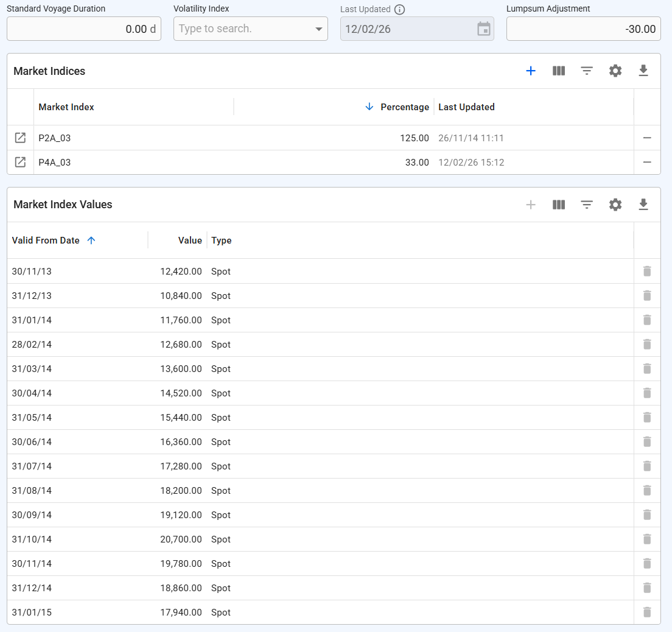The height and width of the screenshot is (632, 672).
Task: Click the Lumpsum Adjustment input field
Action: 583,29
